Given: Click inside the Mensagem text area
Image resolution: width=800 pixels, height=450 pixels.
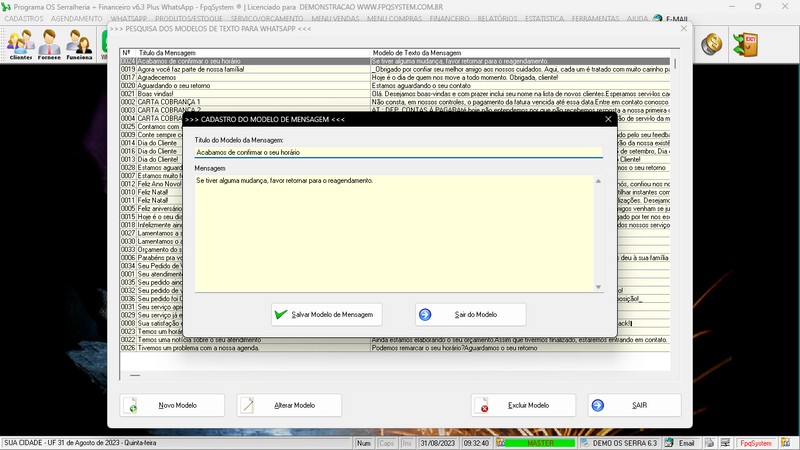Looking at the screenshot, I should pyautogui.click(x=394, y=234).
